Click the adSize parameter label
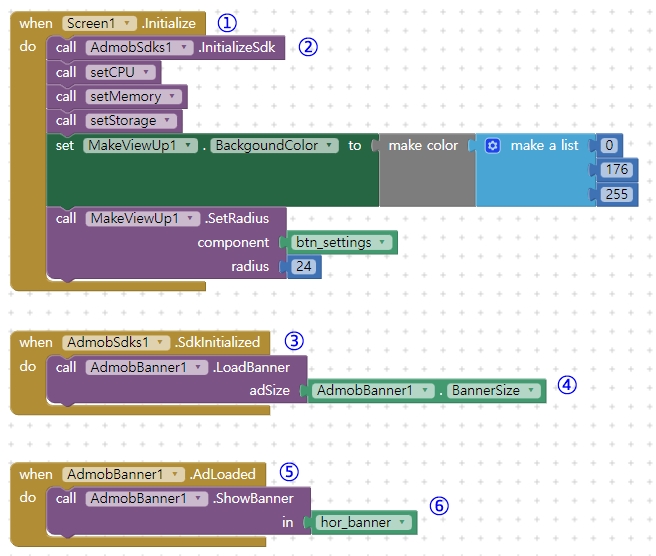 coord(269,391)
